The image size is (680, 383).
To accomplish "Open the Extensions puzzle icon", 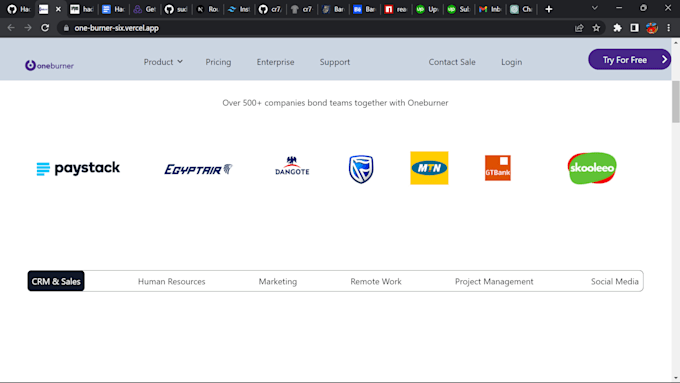I will tap(617, 28).
